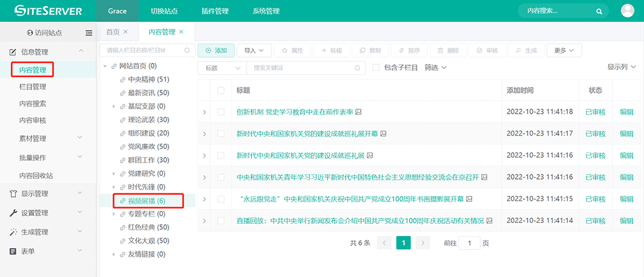644x277 pixels.
Task: Select 栏目管理 in the sidebar
Action: click(33, 87)
